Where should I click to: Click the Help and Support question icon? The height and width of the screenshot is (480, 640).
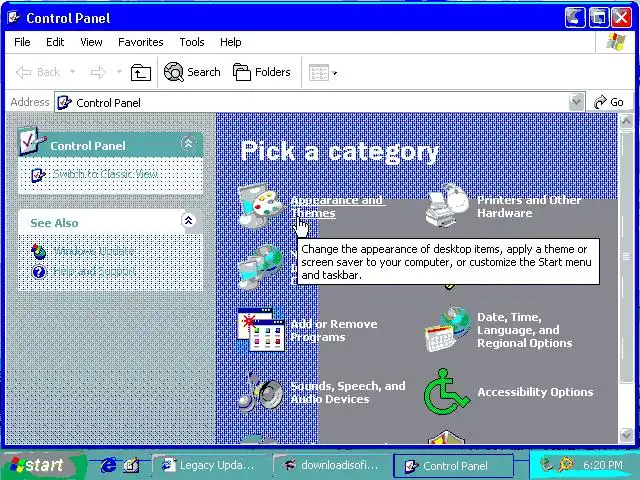39,271
